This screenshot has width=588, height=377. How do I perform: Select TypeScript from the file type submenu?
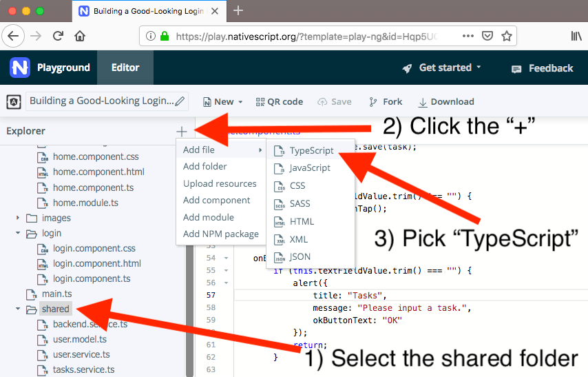point(311,150)
